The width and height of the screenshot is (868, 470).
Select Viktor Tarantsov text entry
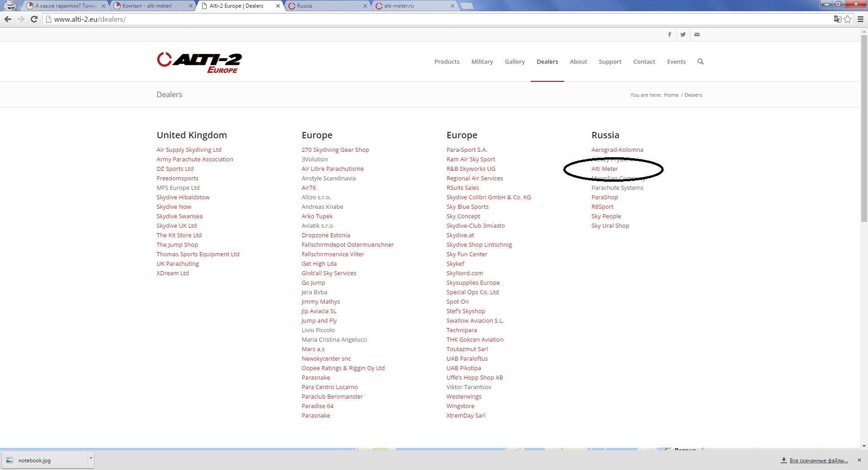[469, 387]
